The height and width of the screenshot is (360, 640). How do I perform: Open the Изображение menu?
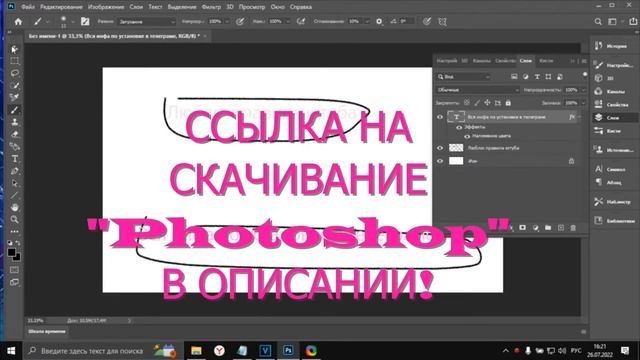pyautogui.click(x=106, y=7)
